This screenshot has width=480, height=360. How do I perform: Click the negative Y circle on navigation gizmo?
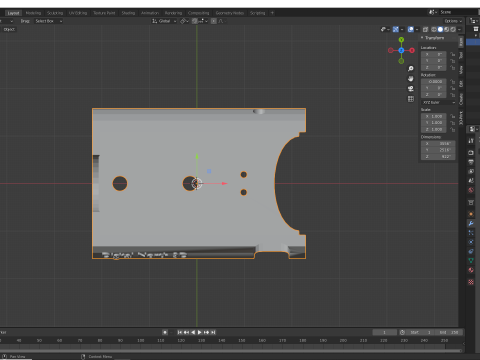[401, 61]
